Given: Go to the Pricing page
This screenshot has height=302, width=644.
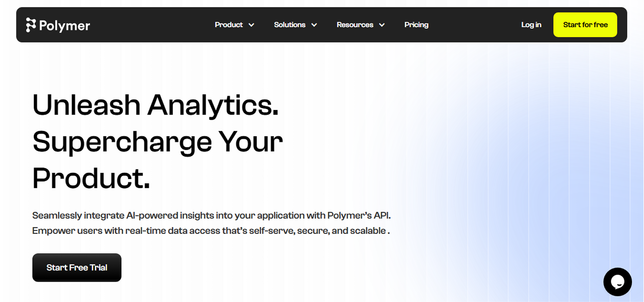Looking at the screenshot, I should click(416, 25).
